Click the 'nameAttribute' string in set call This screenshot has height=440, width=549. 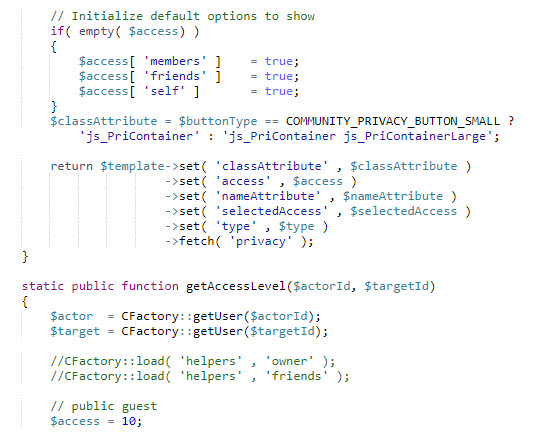[x=267, y=196]
